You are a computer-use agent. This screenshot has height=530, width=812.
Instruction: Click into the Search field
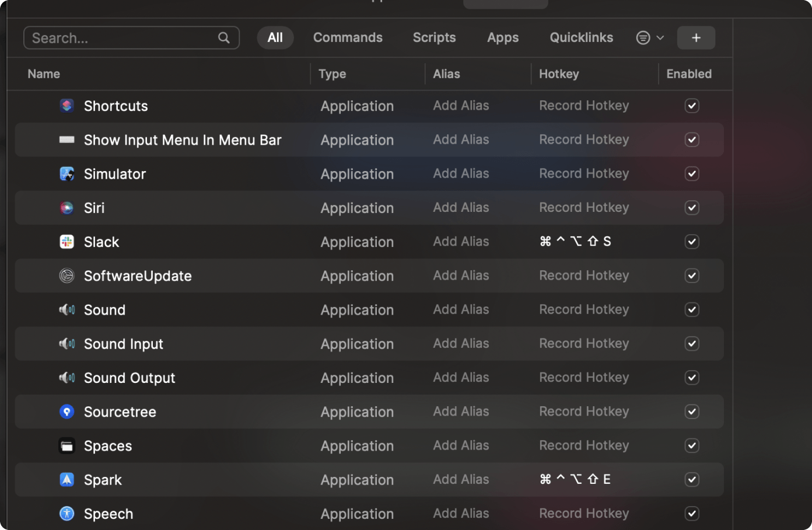[123, 38]
